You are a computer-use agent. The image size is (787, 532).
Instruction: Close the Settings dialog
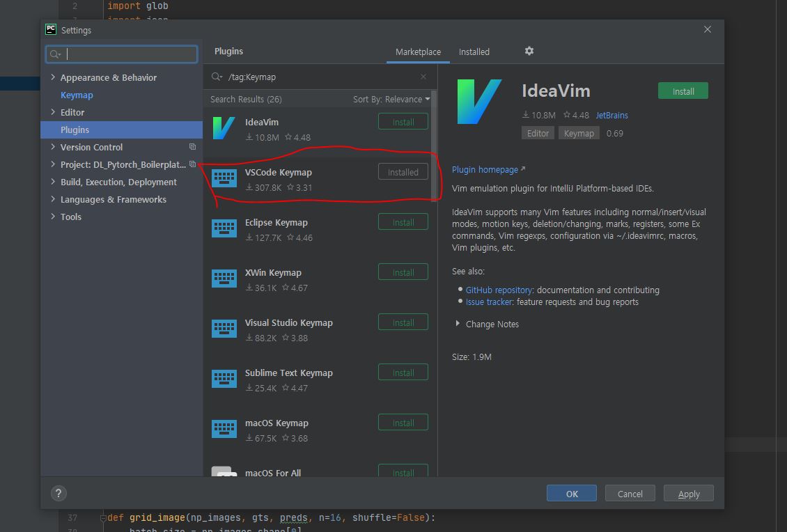708,30
